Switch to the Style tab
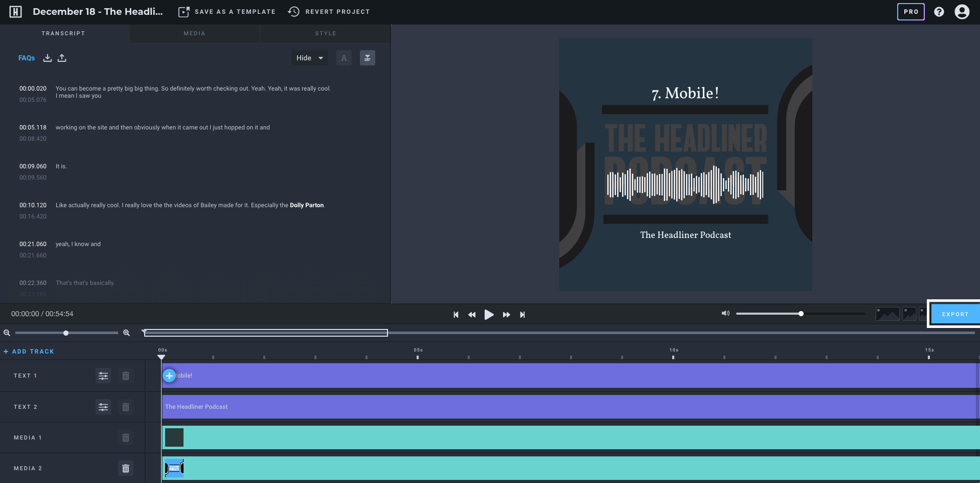The height and width of the screenshot is (483, 980). [326, 33]
